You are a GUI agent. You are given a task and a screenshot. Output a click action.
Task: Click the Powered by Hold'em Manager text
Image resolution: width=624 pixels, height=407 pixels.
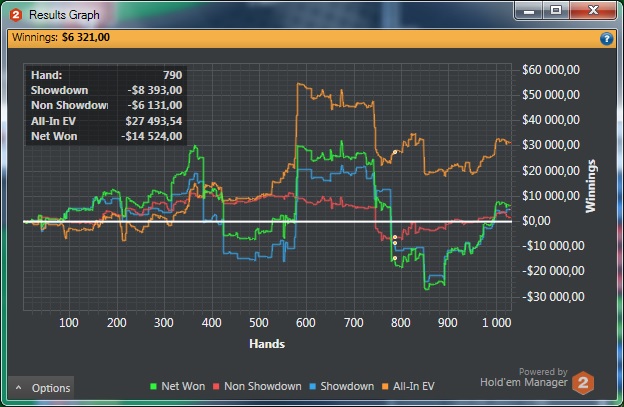pos(524,377)
